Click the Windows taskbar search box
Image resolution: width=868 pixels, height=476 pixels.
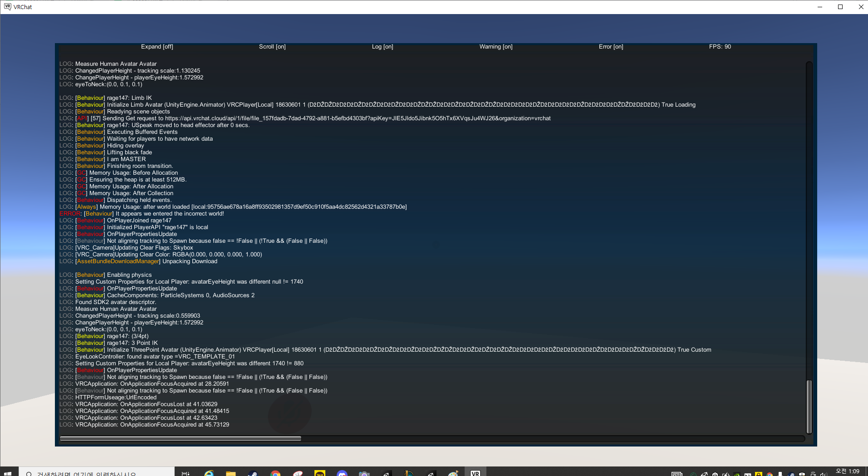coord(96,472)
